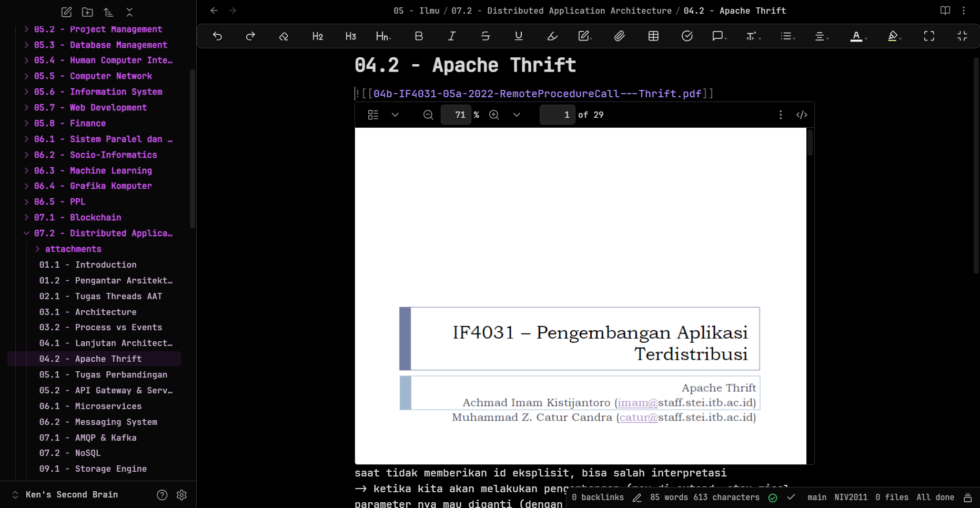
Task: Expand the attachments folder
Action: point(37,249)
